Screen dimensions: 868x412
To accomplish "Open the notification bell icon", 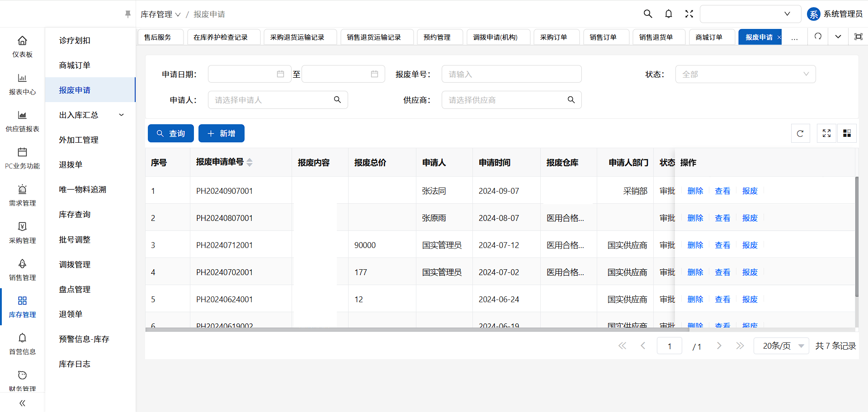I will 669,14.
